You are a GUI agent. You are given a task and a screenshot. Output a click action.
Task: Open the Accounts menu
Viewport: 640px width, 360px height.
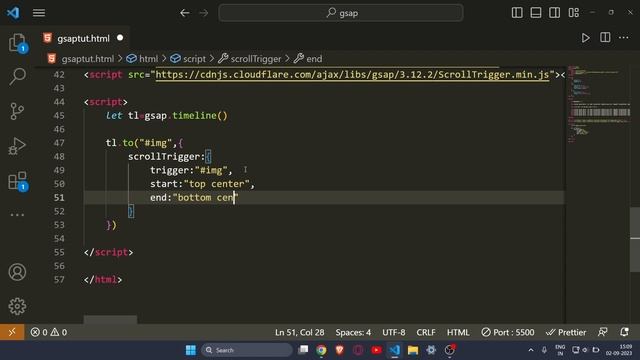click(17, 272)
